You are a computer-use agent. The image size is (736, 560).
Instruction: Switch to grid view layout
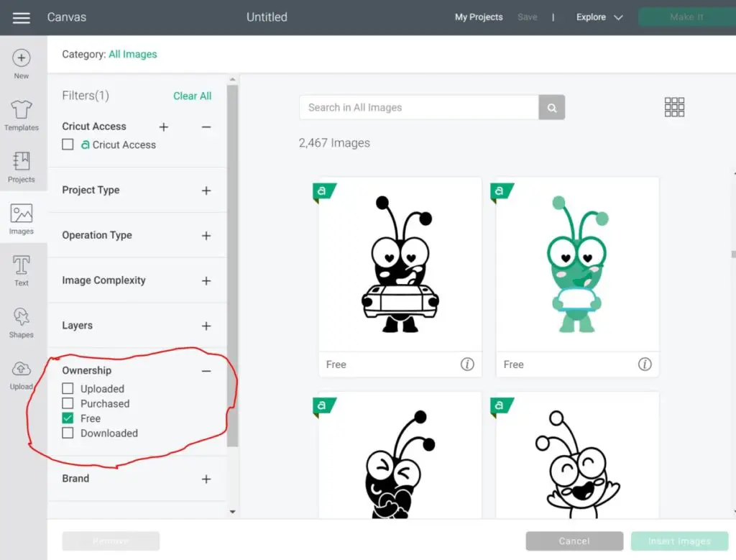pyautogui.click(x=674, y=107)
